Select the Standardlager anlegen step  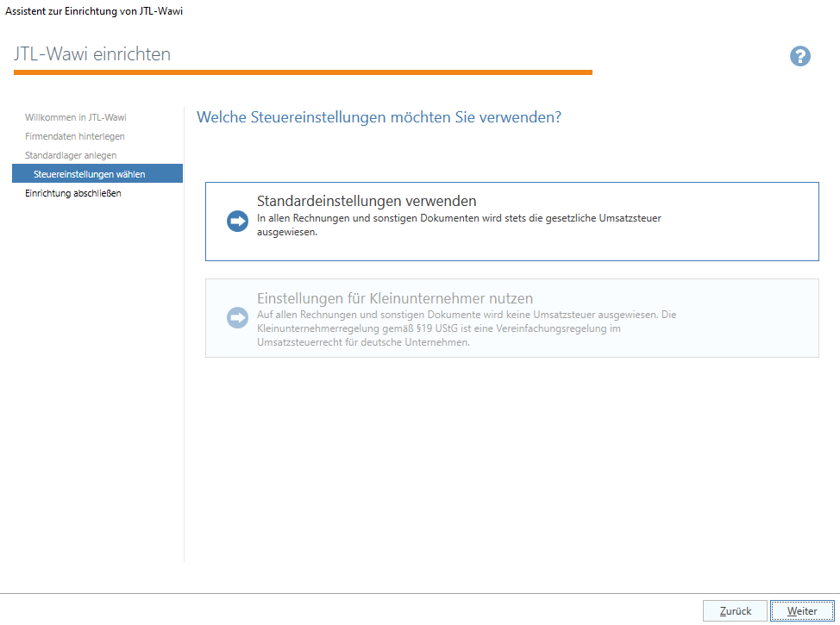(x=70, y=155)
